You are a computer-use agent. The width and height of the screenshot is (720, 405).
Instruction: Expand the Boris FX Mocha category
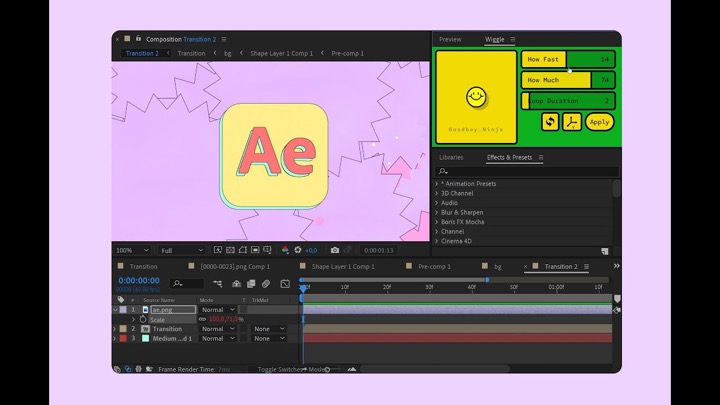tap(436, 222)
